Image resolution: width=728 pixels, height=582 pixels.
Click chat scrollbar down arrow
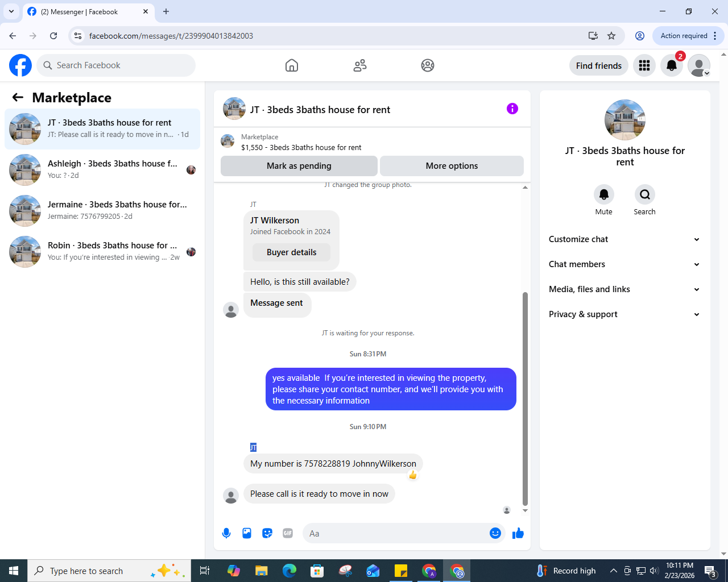pyautogui.click(x=525, y=510)
